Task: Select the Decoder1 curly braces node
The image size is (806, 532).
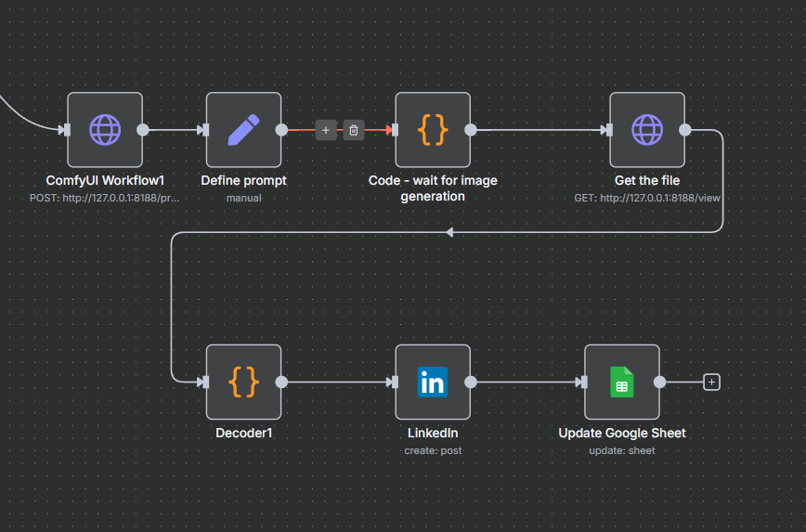Action: (x=243, y=382)
